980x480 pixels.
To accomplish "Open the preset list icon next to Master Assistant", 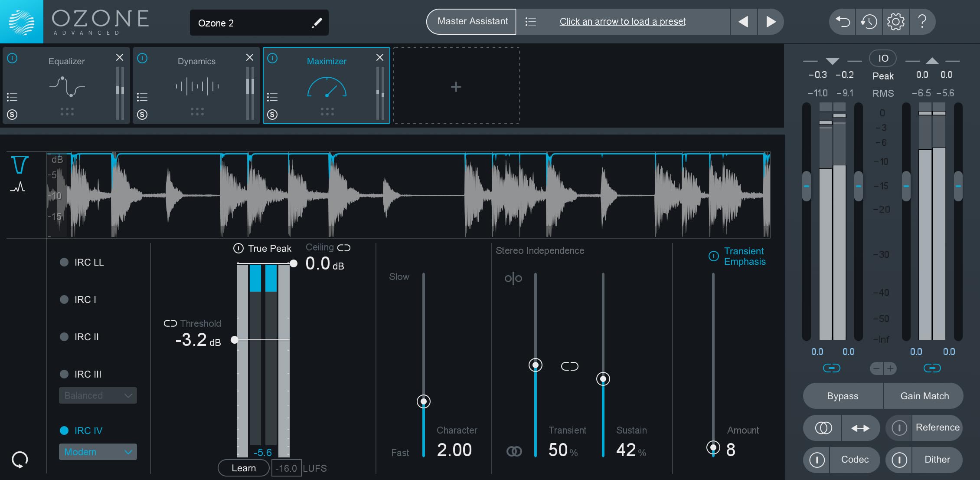I will (531, 21).
